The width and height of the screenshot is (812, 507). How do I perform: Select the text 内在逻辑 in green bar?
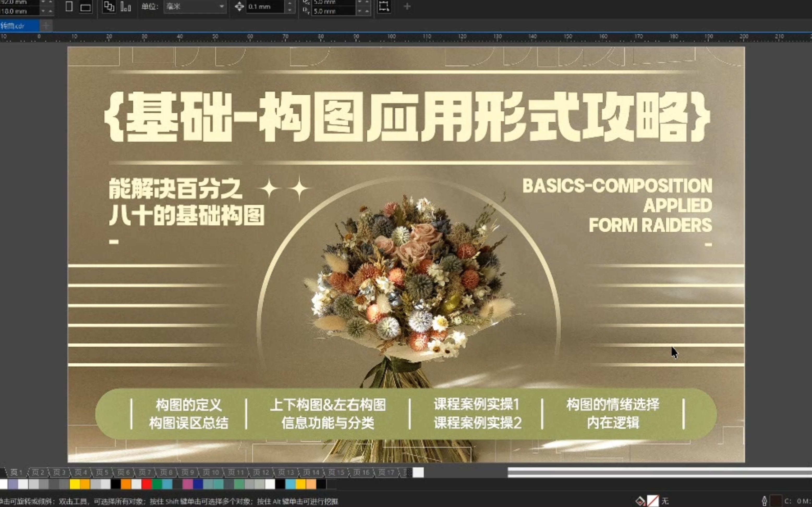pos(613,423)
